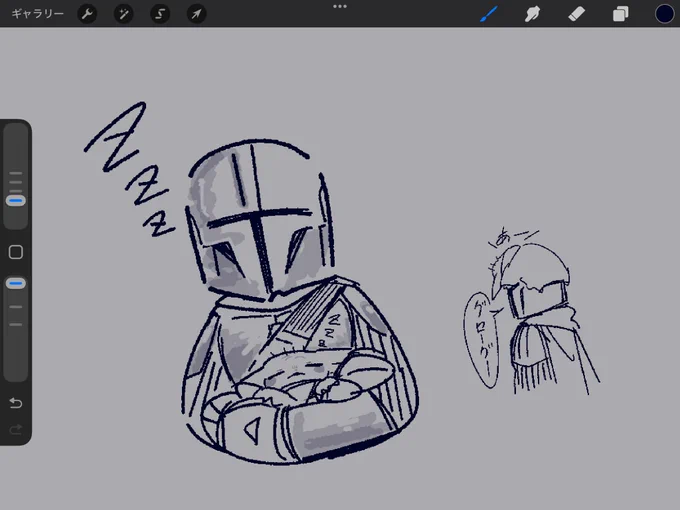Open the dark navy color picker
Image resolution: width=680 pixels, height=510 pixels.
click(x=664, y=14)
